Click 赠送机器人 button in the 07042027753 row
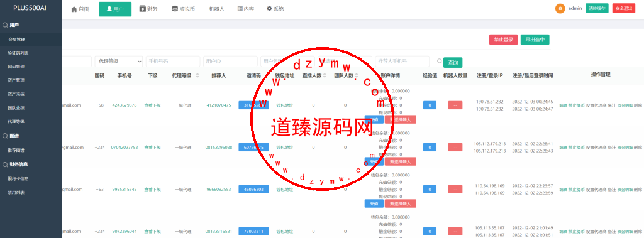The width and height of the screenshot is (644, 238). click(x=401, y=161)
